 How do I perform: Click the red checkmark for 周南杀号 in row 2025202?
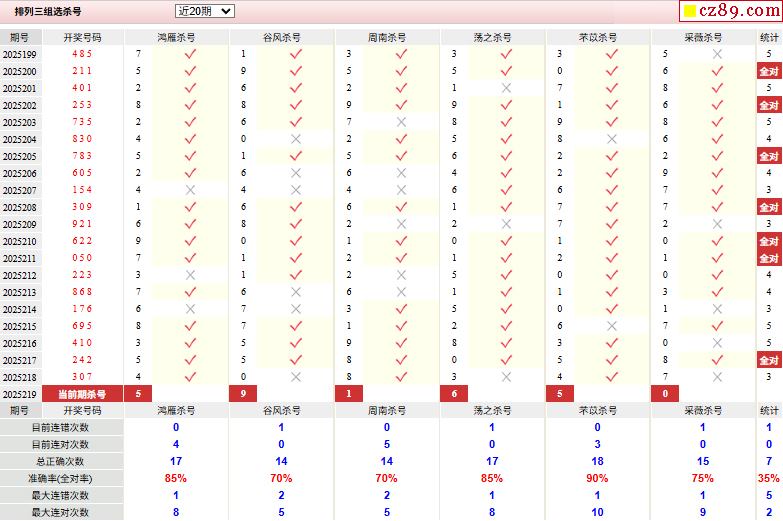click(401, 105)
